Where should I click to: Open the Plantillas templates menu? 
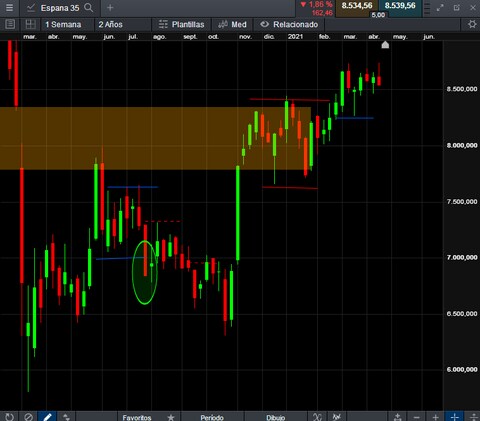pos(182,25)
